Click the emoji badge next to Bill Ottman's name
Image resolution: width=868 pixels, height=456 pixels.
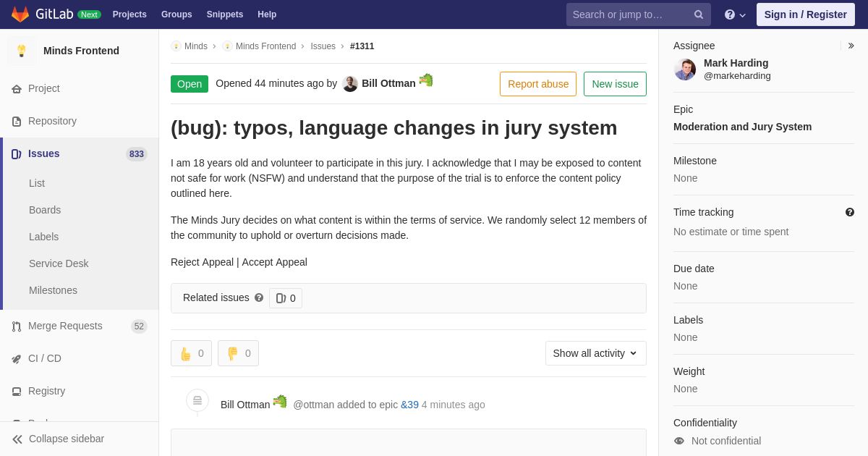[426, 80]
